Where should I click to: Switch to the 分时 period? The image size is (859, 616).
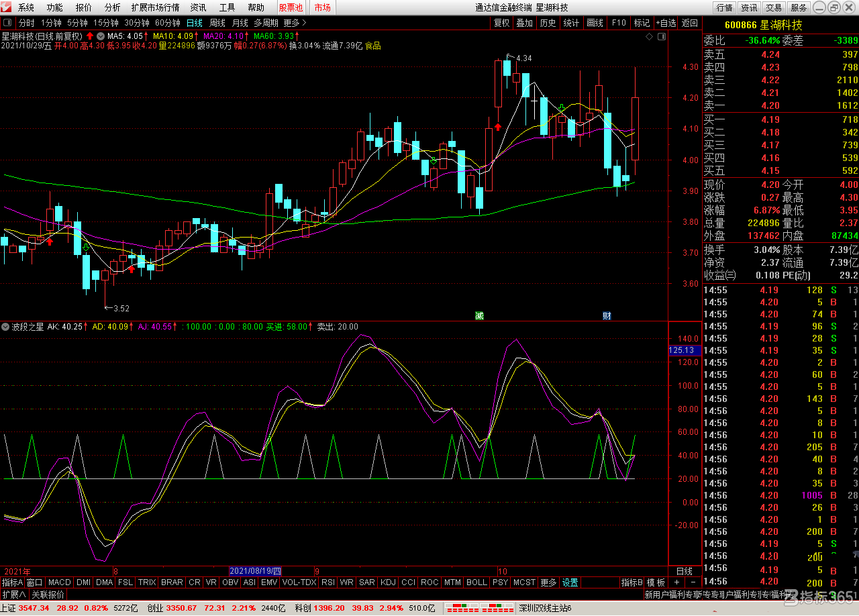tap(26, 23)
